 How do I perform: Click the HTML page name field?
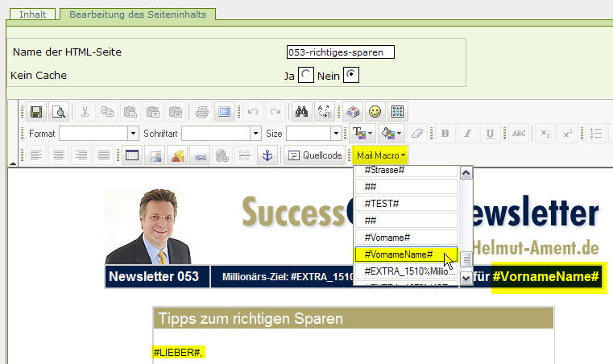[x=340, y=52]
